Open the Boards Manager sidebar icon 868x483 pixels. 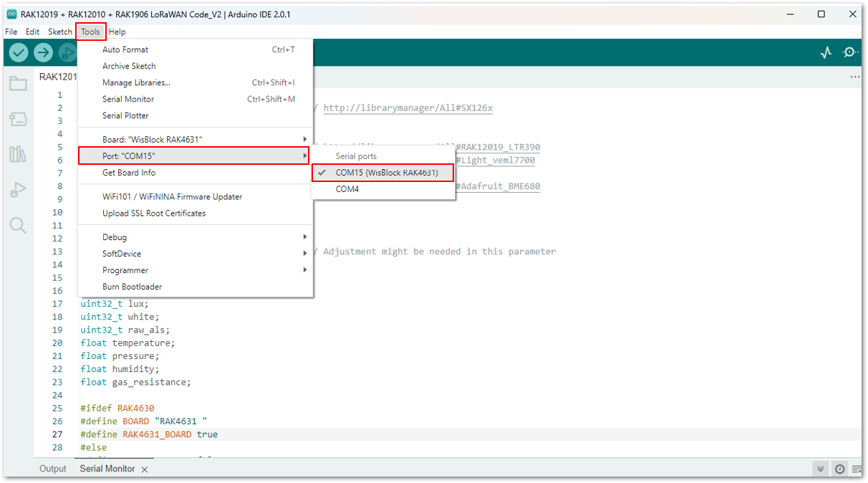18,119
